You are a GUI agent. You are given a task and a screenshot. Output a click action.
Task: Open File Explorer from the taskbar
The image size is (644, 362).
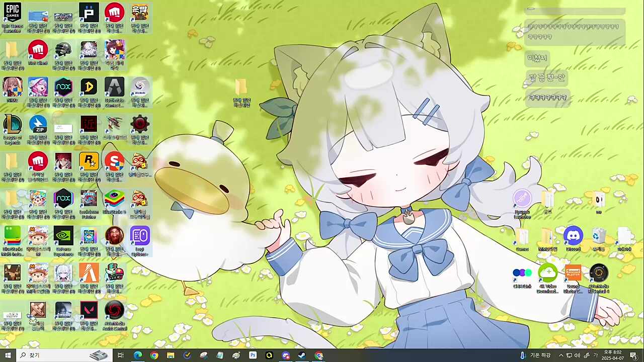tap(171, 355)
